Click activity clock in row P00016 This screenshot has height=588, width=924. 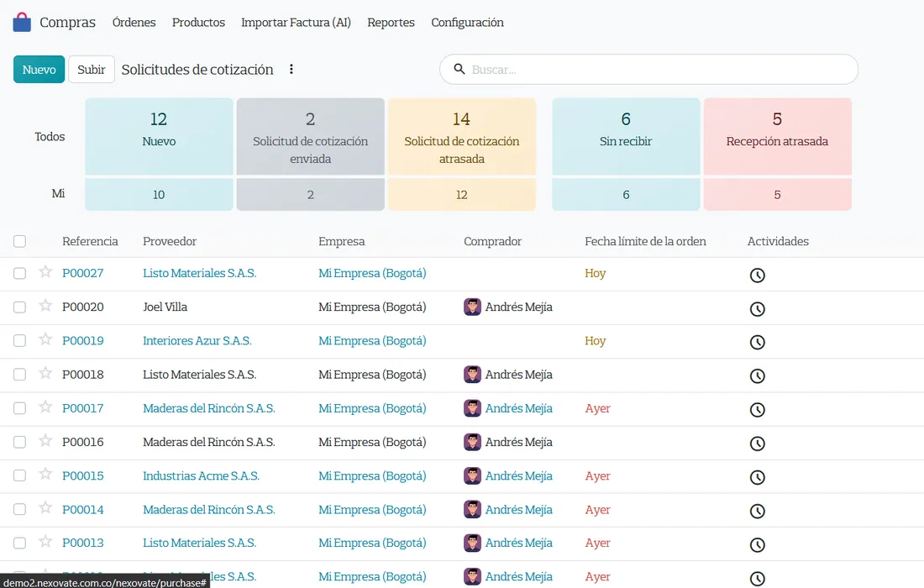(757, 444)
